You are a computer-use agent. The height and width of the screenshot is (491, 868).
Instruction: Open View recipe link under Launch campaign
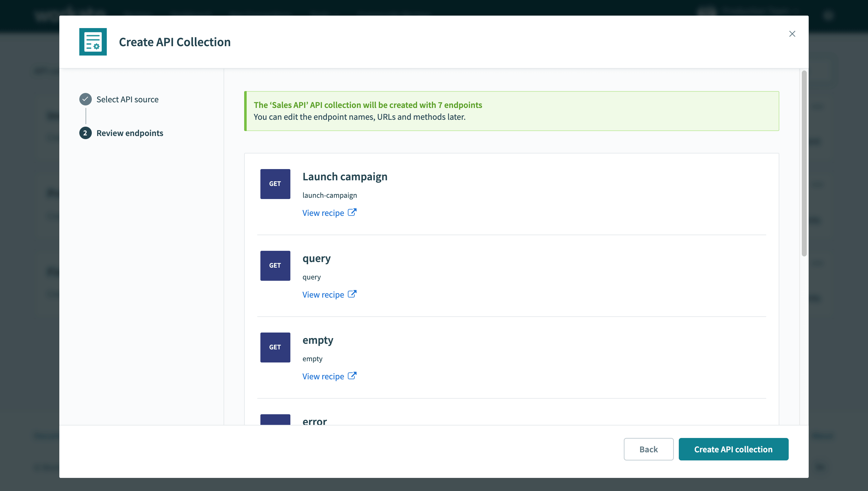pos(323,213)
